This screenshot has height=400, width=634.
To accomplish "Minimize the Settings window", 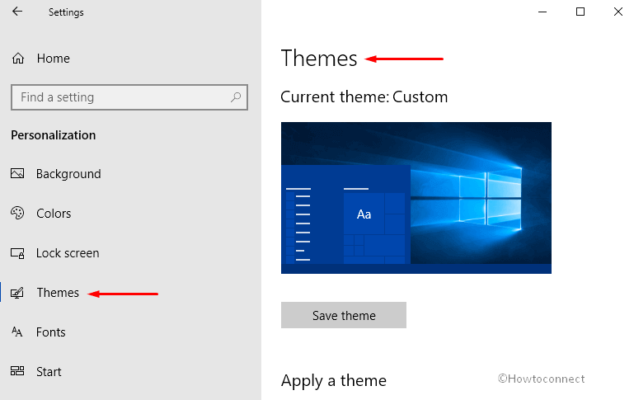I will click(542, 12).
